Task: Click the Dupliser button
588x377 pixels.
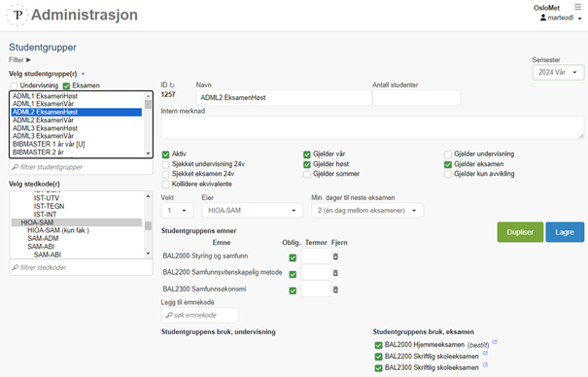Action: pyautogui.click(x=520, y=232)
